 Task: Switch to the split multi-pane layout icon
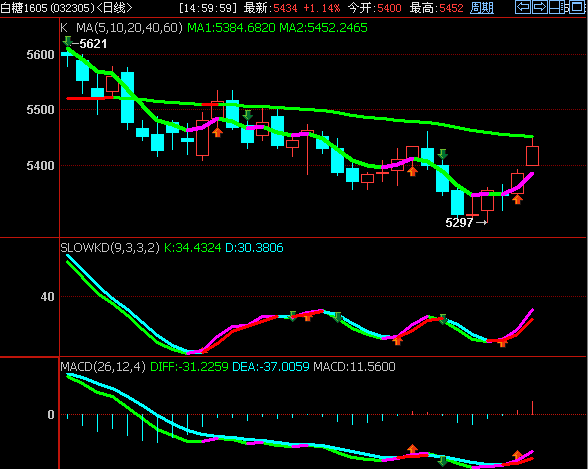coord(556,7)
